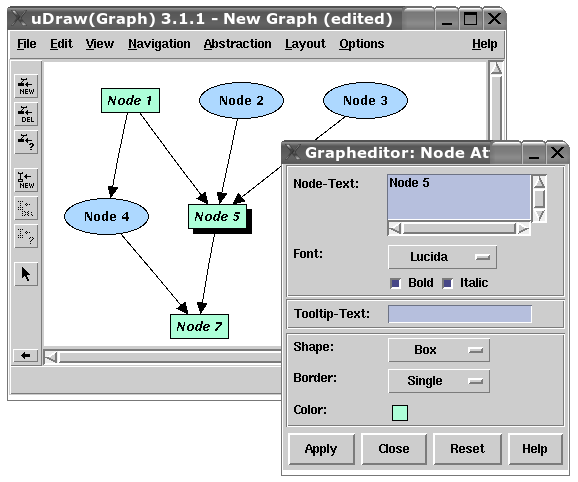This screenshot has height=482, width=578.
Task: Open the Layout menu
Action: tap(305, 44)
